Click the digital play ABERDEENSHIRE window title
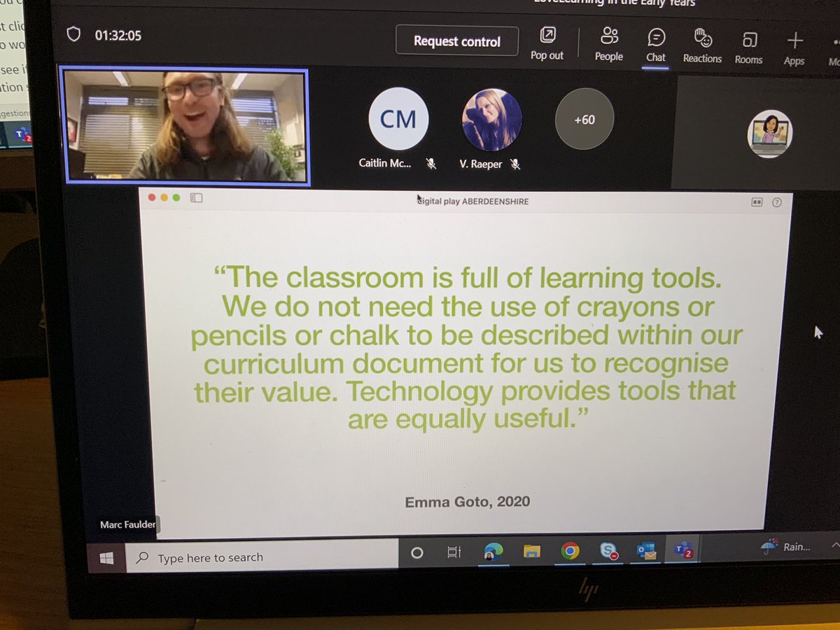The height and width of the screenshot is (630, 840). (472, 201)
